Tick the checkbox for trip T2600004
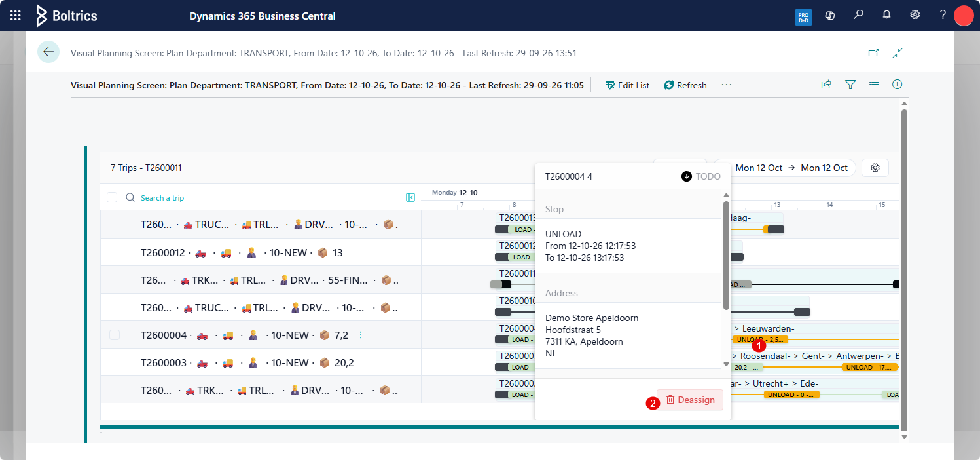 [115, 335]
